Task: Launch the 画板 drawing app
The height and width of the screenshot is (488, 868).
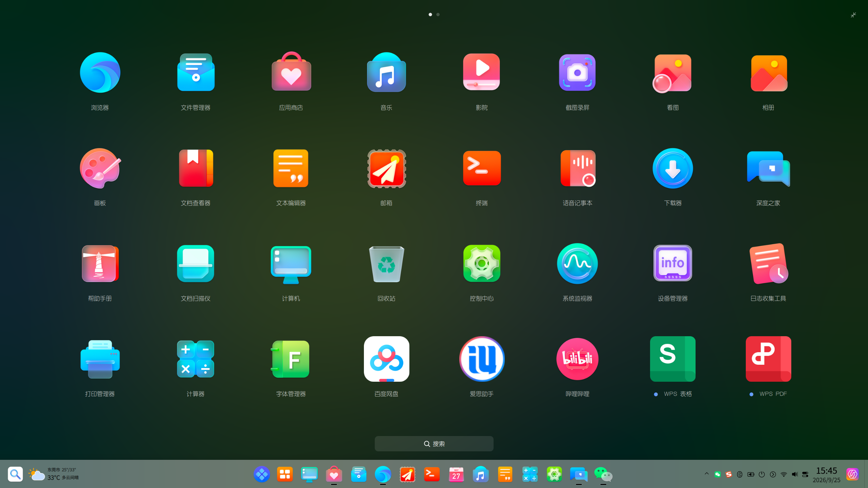Action: (100, 168)
